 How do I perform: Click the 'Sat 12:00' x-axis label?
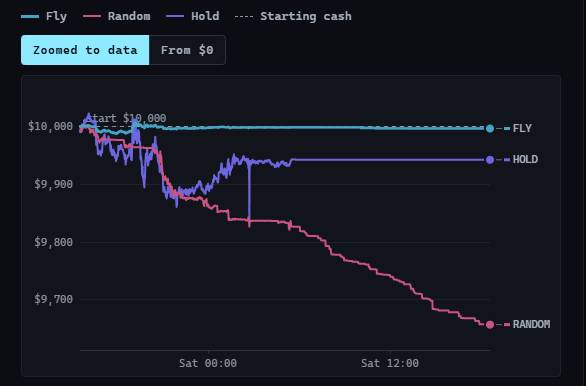[x=390, y=363]
